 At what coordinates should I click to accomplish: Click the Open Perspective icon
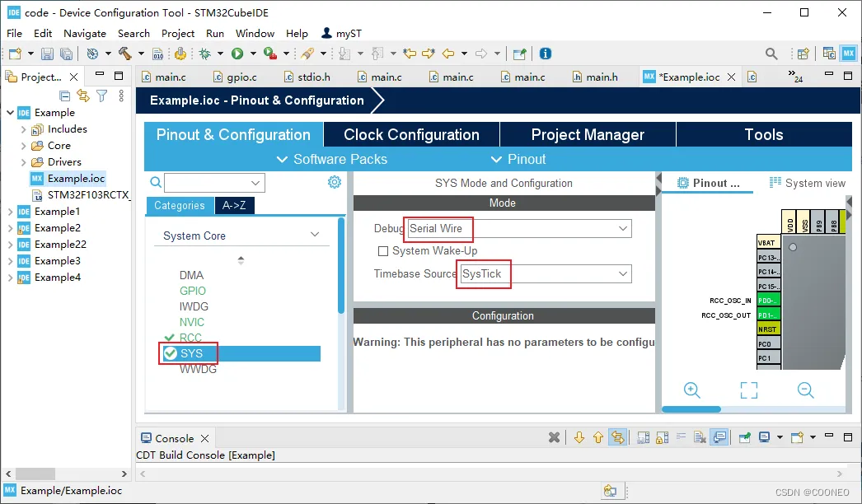point(803,54)
